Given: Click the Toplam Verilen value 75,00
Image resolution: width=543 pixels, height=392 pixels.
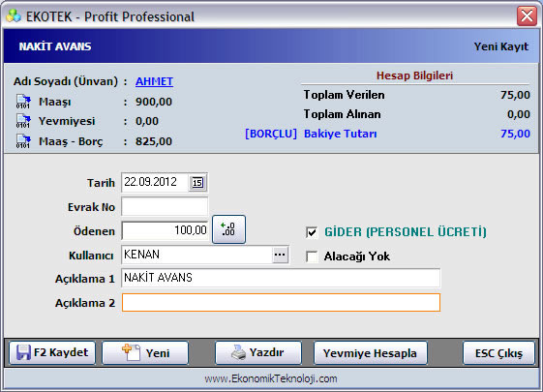Looking at the screenshot, I should click(x=515, y=95).
